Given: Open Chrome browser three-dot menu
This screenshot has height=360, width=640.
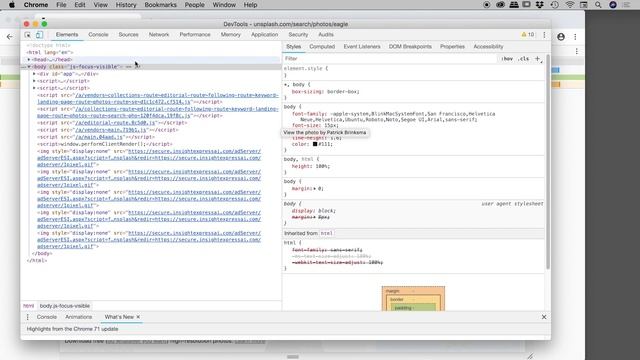Looking at the screenshot, I should pyautogui.click(x=575, y=37).
